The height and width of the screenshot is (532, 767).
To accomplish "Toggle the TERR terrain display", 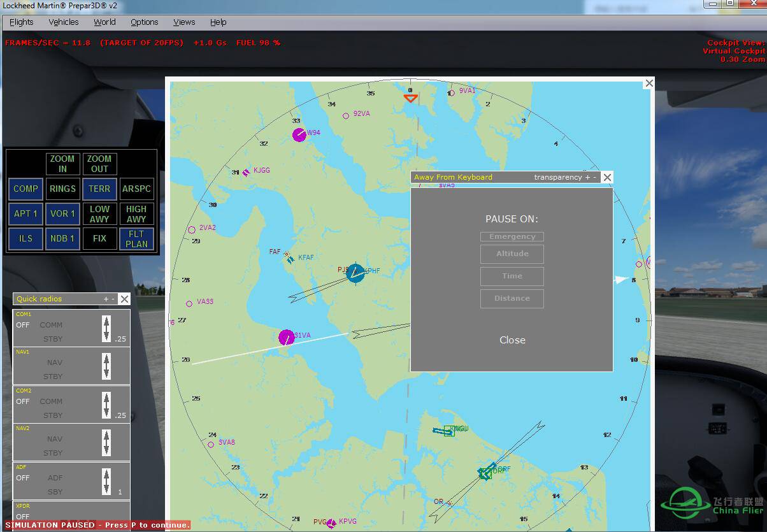I will coord(99,189).
